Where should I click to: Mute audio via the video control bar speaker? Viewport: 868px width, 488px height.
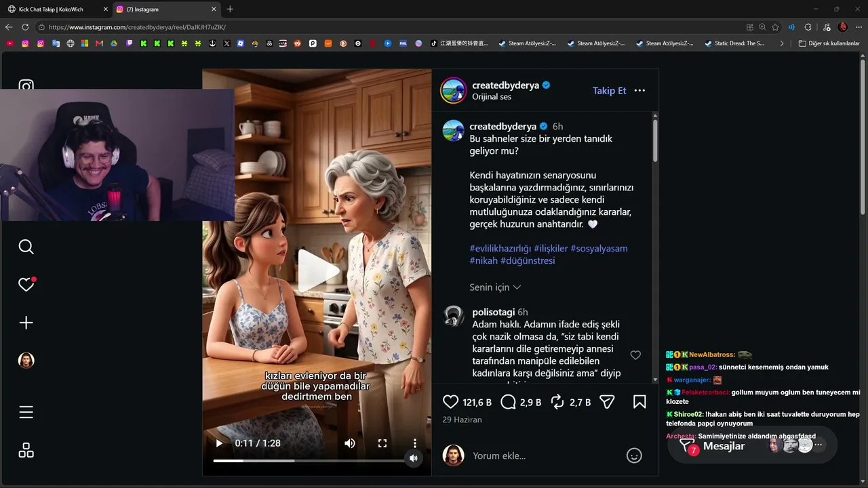click(x=350, y=443)
